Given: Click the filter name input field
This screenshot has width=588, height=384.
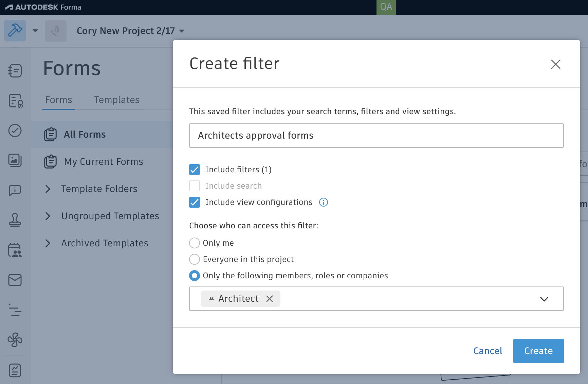Looking at the screenshot, I should (376, 136).
